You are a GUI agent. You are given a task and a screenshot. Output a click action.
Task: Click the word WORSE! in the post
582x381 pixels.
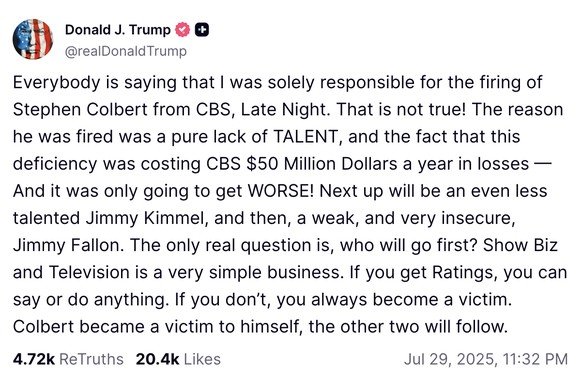[x=281, y=191]
